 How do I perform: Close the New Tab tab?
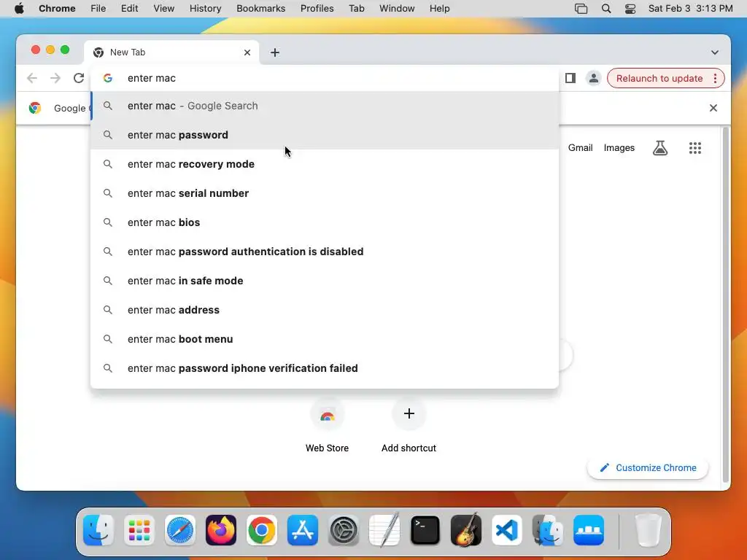pos(247,52)
